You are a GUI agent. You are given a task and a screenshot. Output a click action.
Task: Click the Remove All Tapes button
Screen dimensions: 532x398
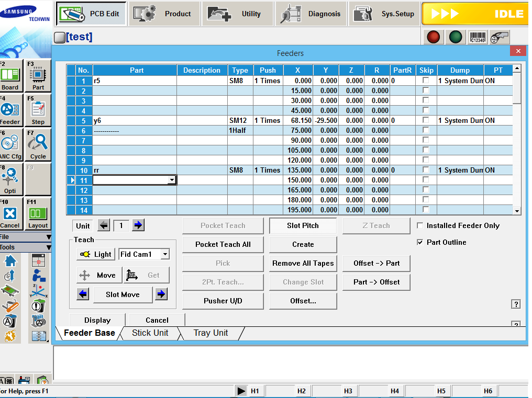[x=303, y=263]
